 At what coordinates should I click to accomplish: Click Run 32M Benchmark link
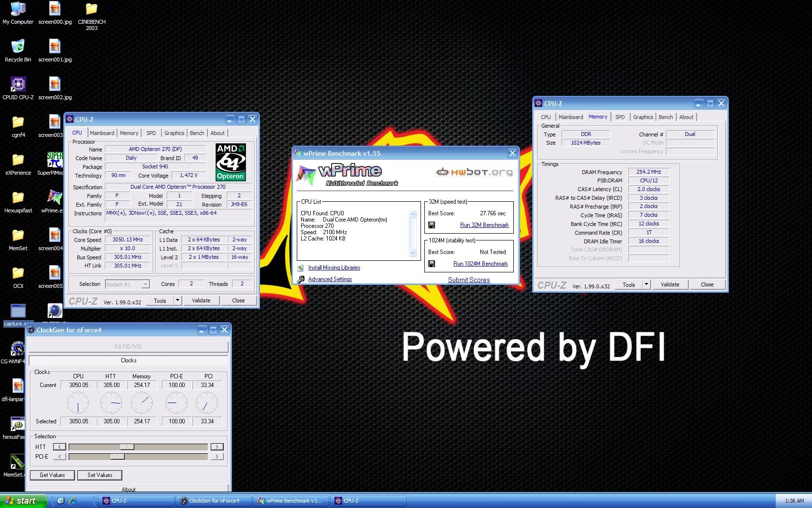[x=484, y=225]
